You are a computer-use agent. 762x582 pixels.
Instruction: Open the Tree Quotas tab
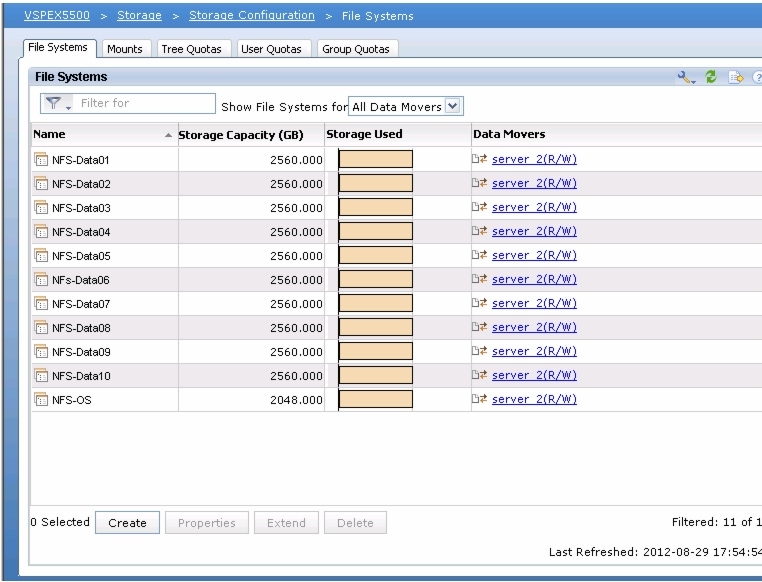(x=191, y=49)
